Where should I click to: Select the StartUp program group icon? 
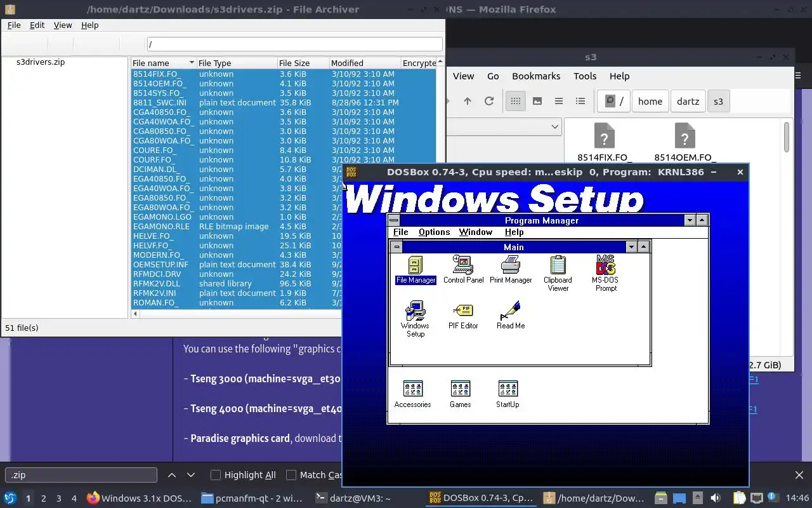[x=507, y=394]
